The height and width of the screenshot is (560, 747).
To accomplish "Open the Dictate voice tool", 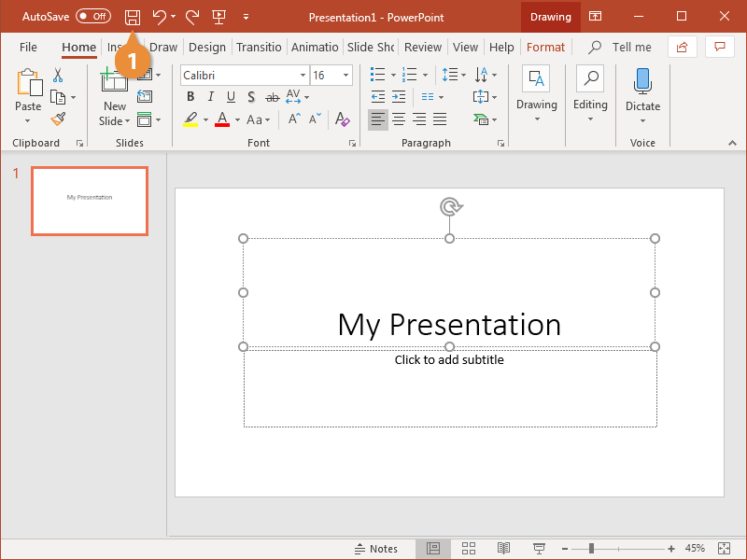I will [642, 89].
